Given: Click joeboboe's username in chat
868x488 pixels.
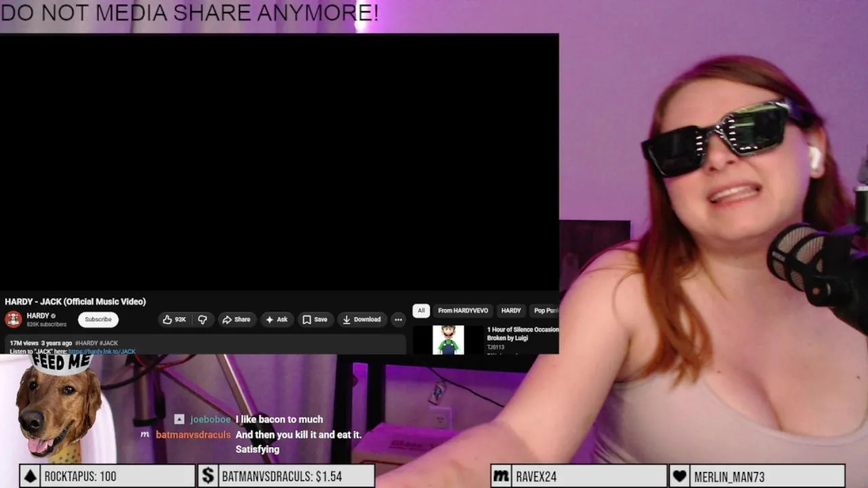Looking at the screenshot, I should (x=210, y=420).
